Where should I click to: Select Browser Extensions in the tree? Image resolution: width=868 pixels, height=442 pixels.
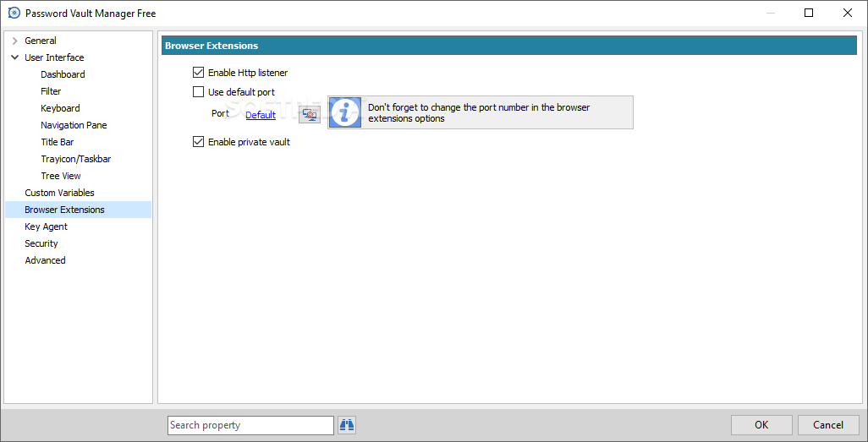click(x=78, y=210)
